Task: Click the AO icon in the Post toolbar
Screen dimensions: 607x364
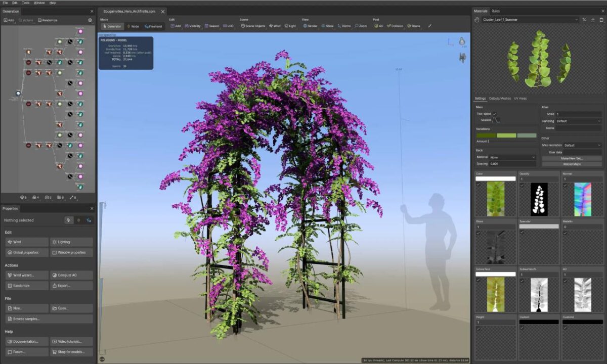Action: point(379,26)
